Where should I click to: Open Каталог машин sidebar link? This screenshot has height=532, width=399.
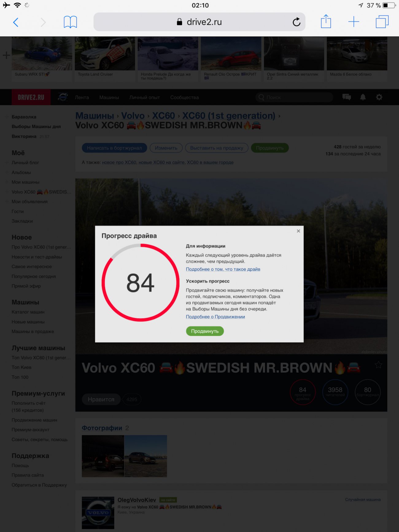click(x=28, y=312)
